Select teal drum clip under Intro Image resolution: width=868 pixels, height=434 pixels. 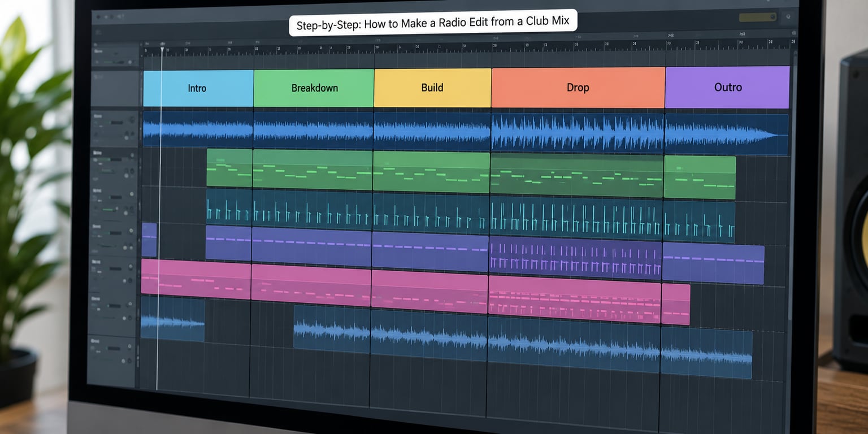pyautogui.click(x=229, y=207)
